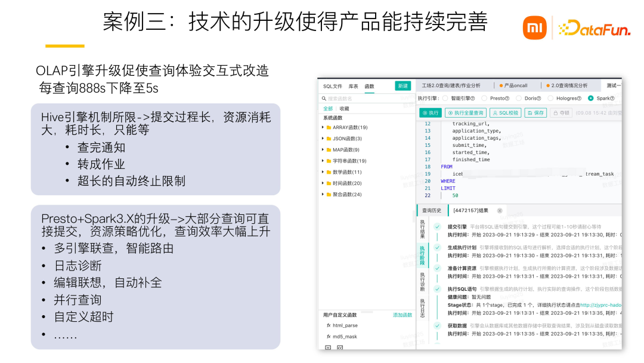This screenshot has height=363, width=644.
Task: Click the 夺锁 button
Action: [x=562, y=113]
